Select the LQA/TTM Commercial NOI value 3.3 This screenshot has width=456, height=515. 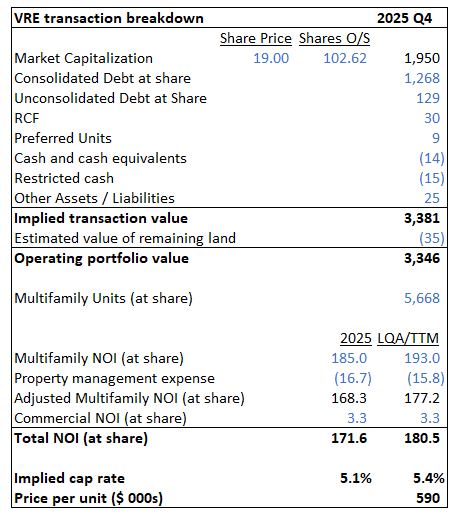(x=430, y=418)
